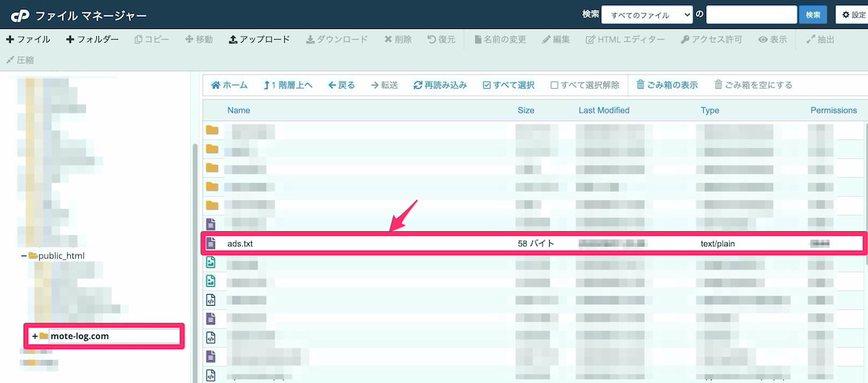Image resolution: width=868 pixels, height=383 pixels.
Task: Open 設定 settings button
Action: click(852, 14)
